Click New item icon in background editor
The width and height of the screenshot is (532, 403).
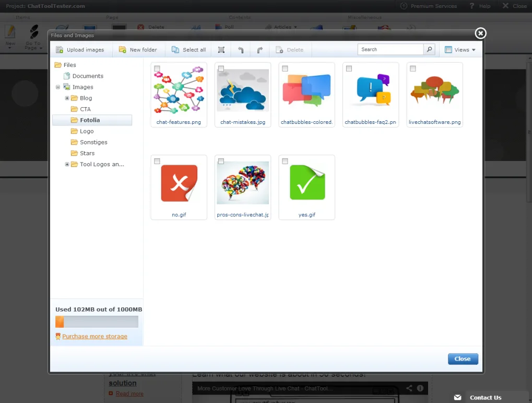[x=10, y=37]
